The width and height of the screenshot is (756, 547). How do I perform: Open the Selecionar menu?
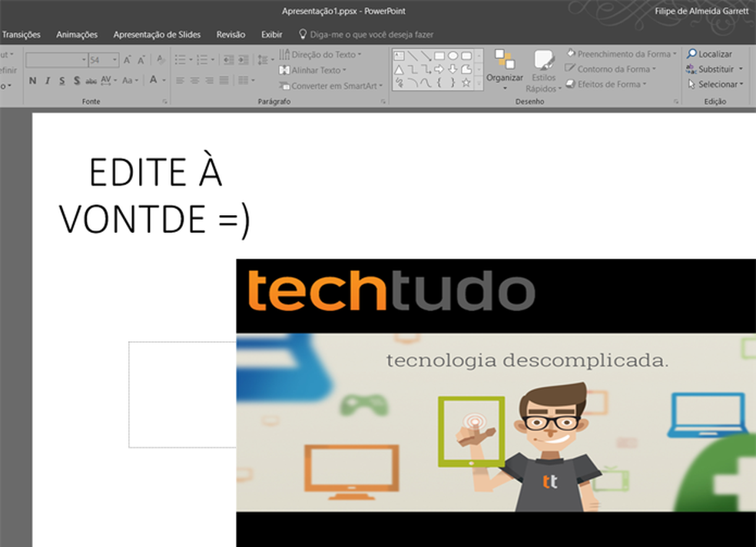[x=715, y=85]
